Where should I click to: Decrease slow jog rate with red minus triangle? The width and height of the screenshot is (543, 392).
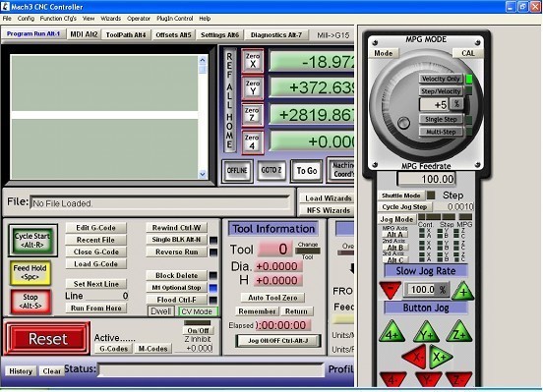390,290
